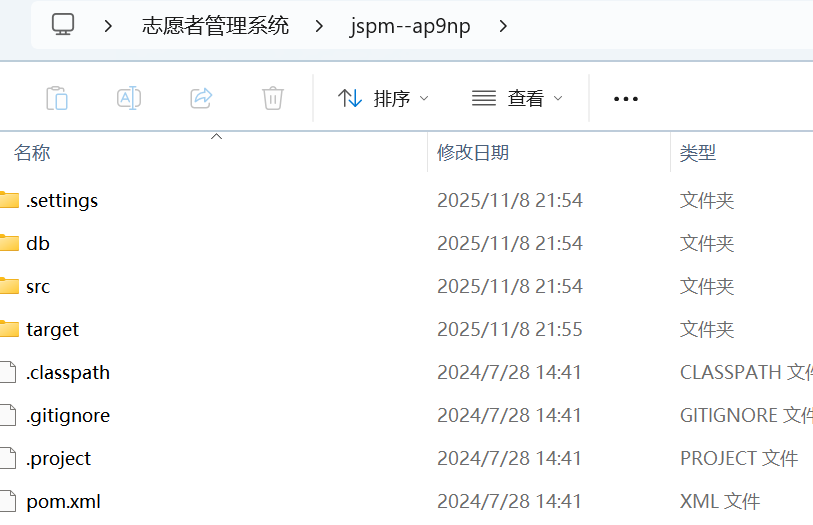
Task: Click the trash delete icon
Action: point(273,98)
